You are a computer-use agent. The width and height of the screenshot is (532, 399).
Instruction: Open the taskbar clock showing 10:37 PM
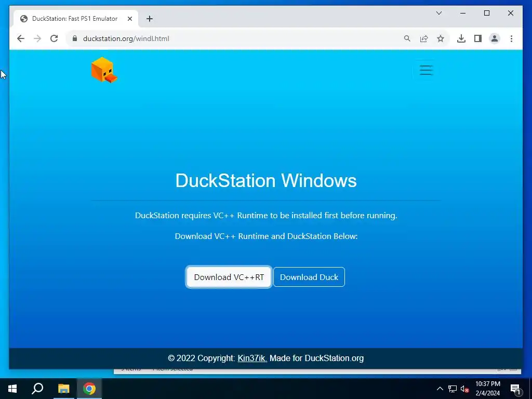tap(487, 389)
